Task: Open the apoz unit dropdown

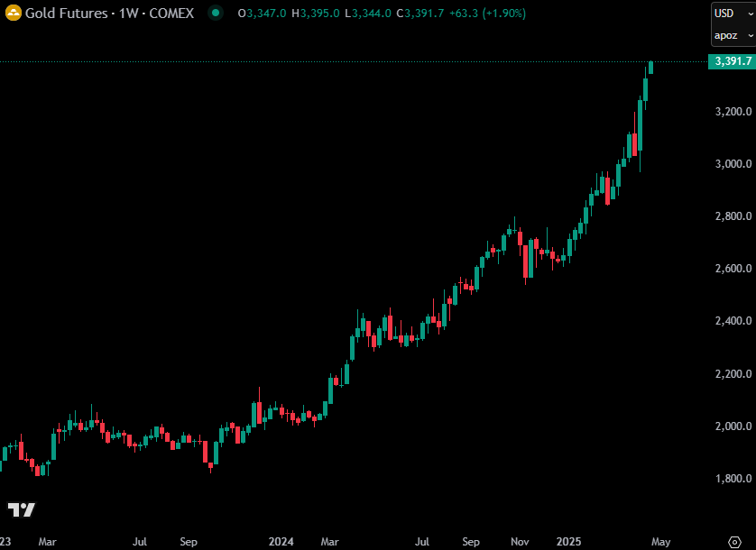Action: click(733, 36)
